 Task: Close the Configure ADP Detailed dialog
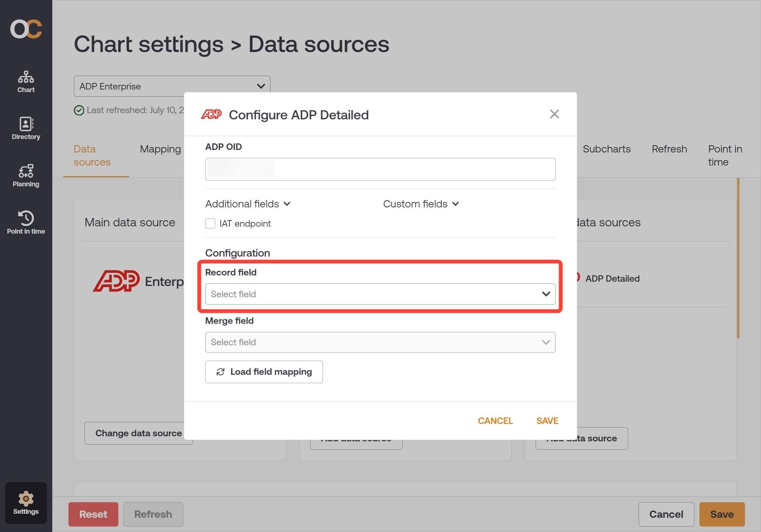[x=554, y=114]
